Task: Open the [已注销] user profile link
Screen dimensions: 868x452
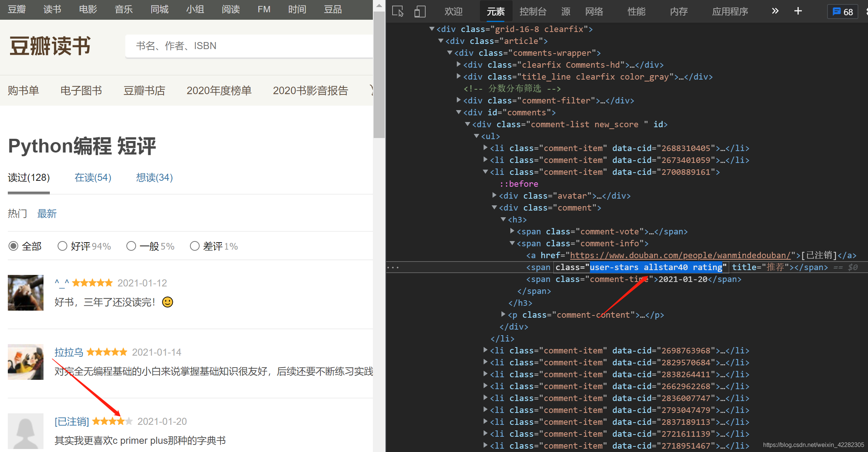Action: [72, 421]
